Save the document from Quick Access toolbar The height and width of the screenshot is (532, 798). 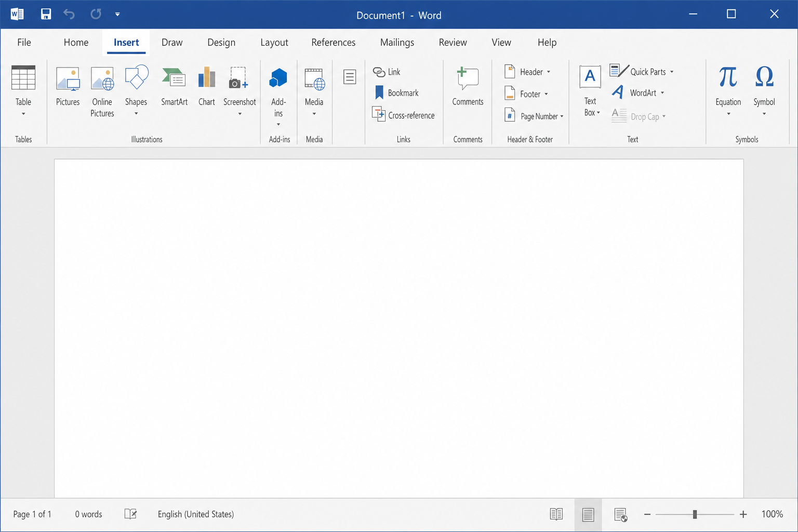click(46, 14)
